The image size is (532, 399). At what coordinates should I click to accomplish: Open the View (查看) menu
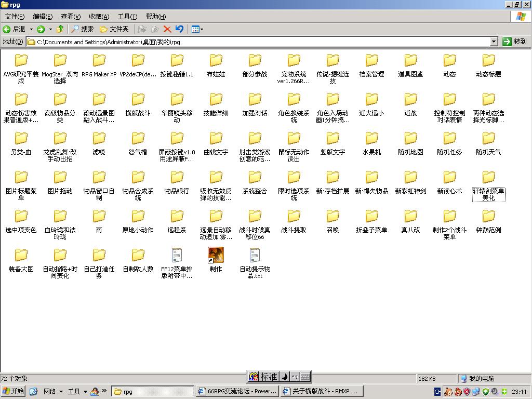(71, 17)
